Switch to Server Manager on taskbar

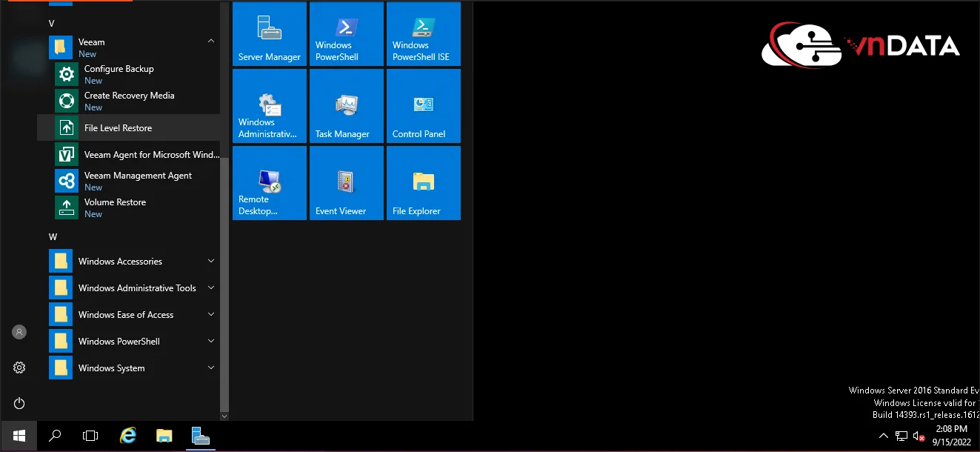[x=200, y=436]
